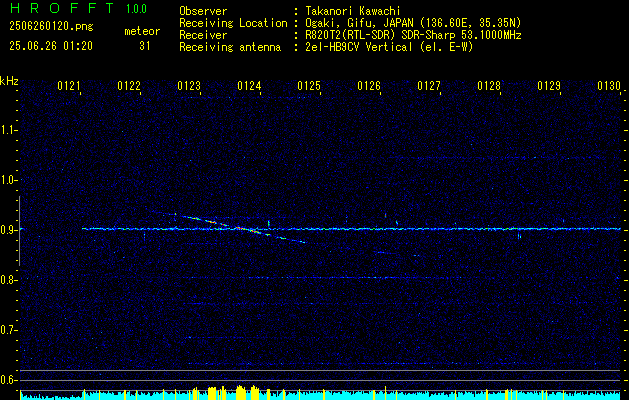The image size is (629, 400).
Task: Click the yellow peaks in the bottom intensity bar
Action: tap(227, 392)
